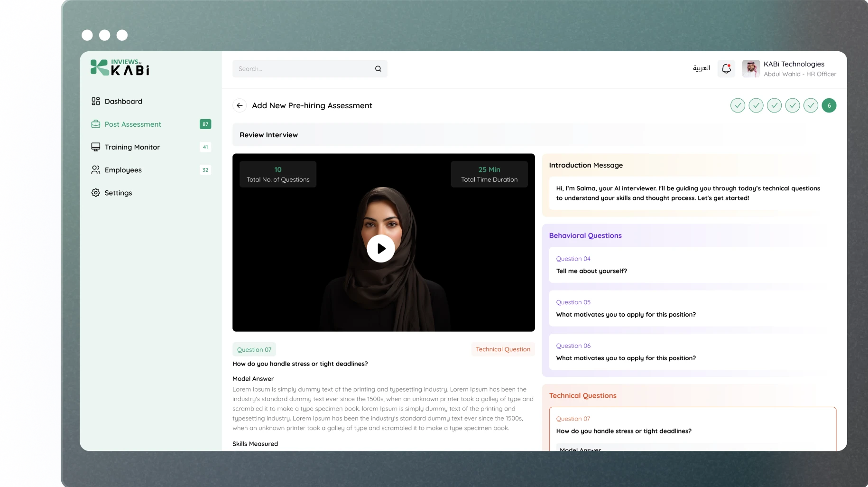Click the Behavioral Questions heading

[585, 235]
